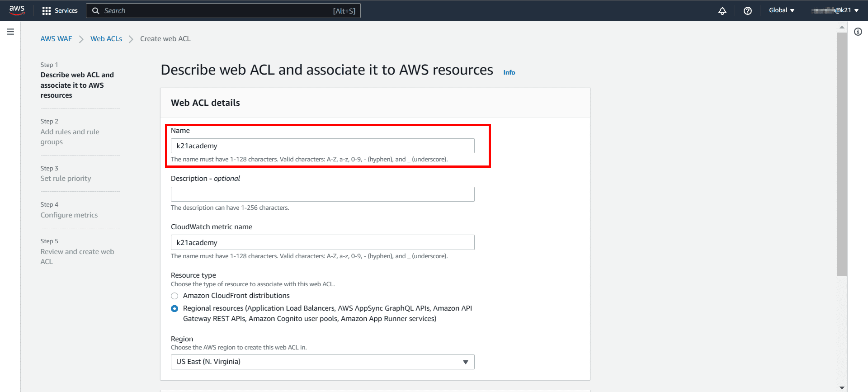Click the magnifier icon in search bar
The width and height of the screenshot is (868, 392).
pos(96,11)
